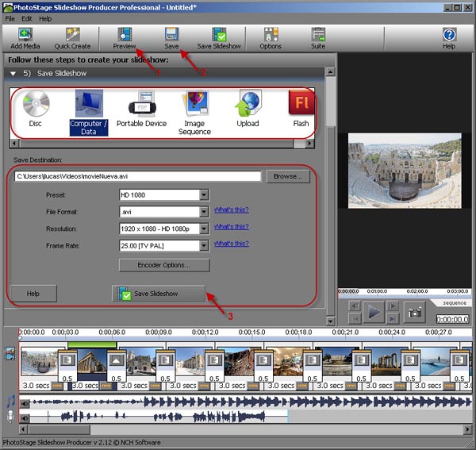Screen dimensions: 476x450
Task: Click the Preview toolbar button
Action: point(125,38)
